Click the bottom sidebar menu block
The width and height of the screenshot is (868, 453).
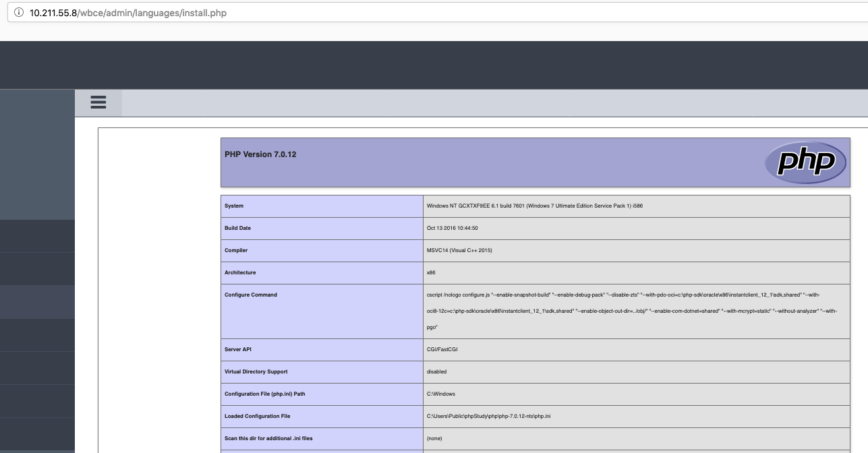[x=37, y=433]
